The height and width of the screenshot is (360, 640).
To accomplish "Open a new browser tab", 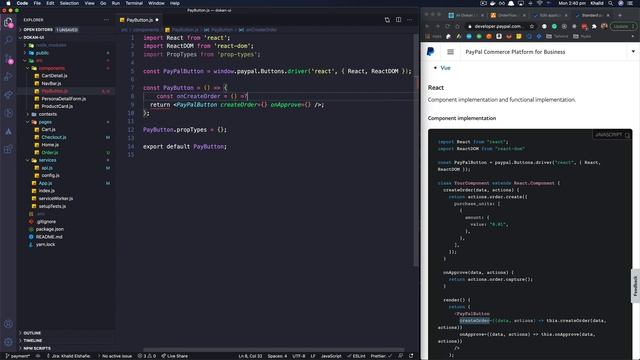I will click(620, 15).
